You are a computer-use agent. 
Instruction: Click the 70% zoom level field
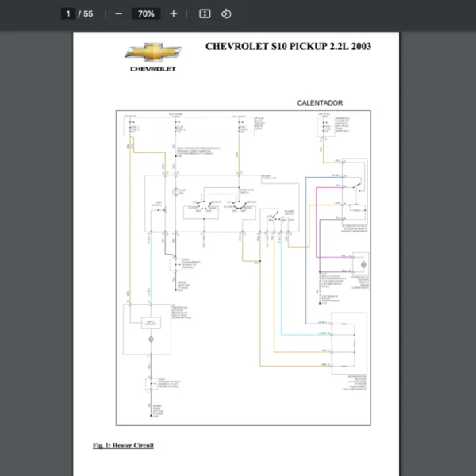coord(146,13)
